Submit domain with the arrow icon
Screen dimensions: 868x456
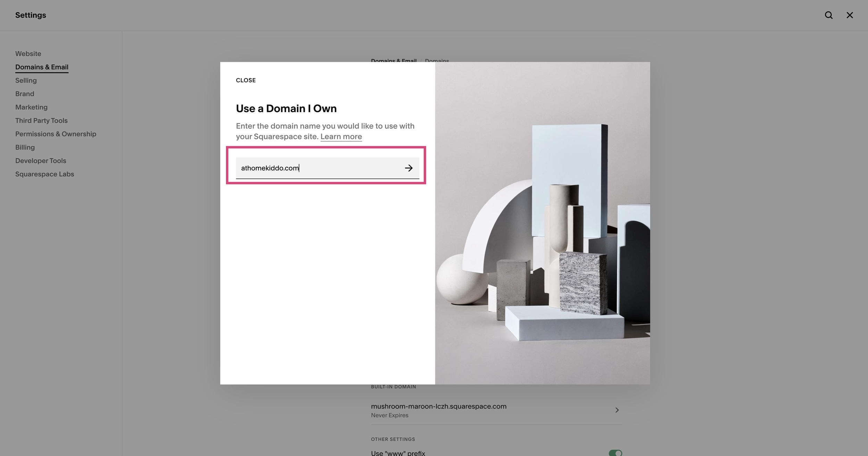(x=409, y=168)
